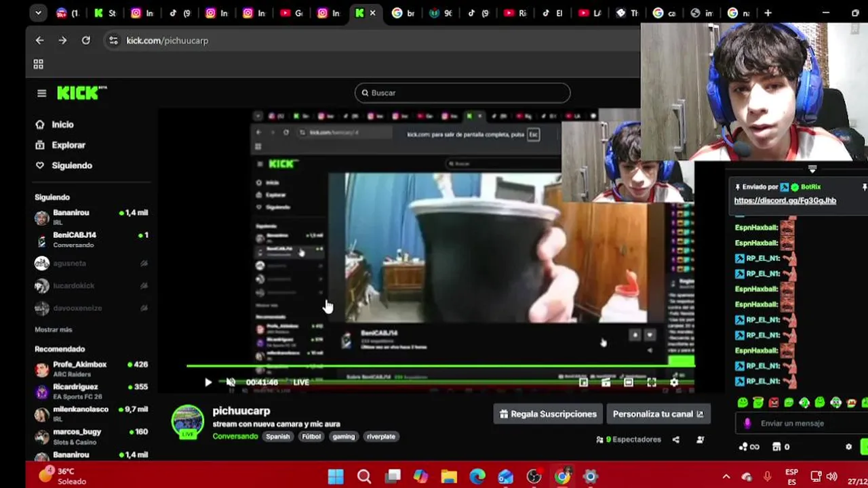Click Regala Suscripciones button

(x=548, y=414)
